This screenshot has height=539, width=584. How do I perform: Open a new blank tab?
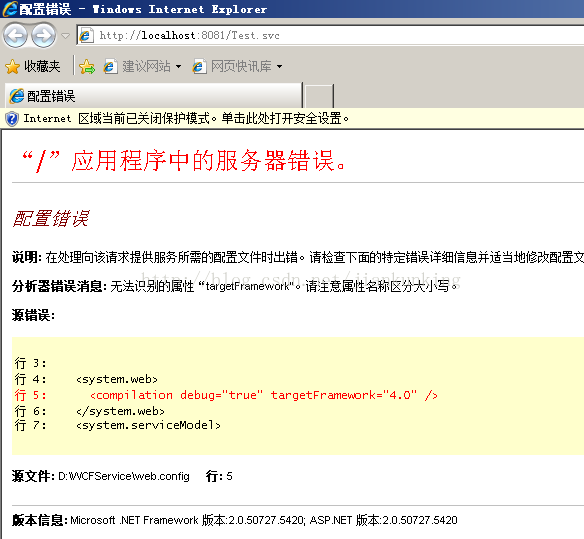coord(319,96)
